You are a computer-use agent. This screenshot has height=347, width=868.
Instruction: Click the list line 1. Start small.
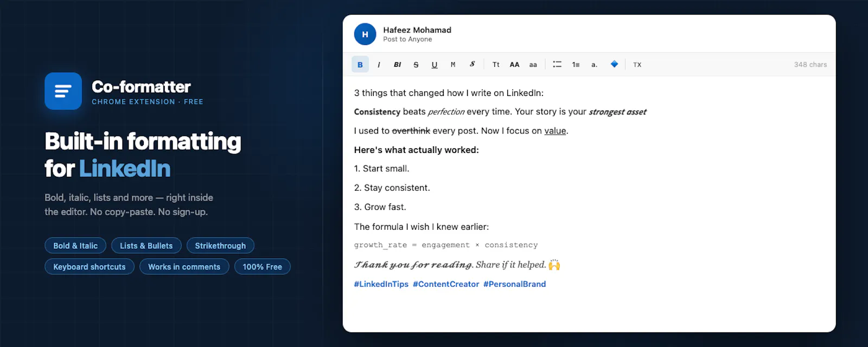tap(382, 169)
